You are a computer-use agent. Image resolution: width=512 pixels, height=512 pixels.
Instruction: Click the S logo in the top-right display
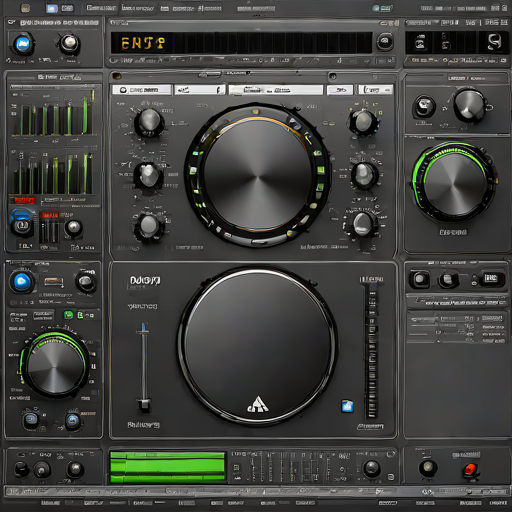[494, 42]
